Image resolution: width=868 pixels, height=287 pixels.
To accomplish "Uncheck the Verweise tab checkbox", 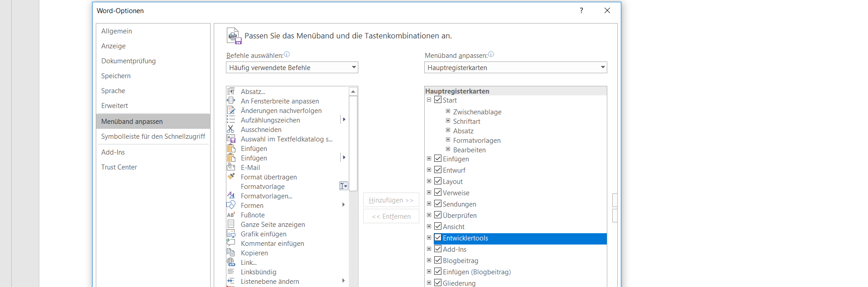I will [438, 193].
